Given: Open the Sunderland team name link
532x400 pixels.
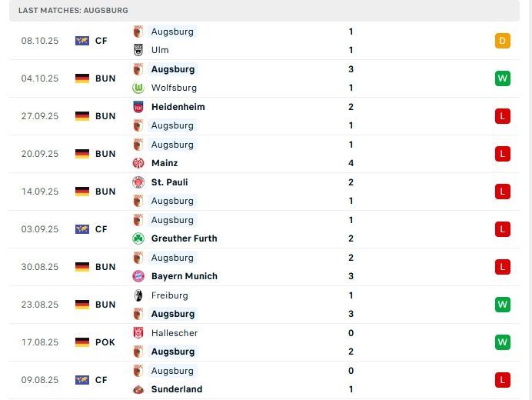Looking at the screenshot, I should point(177,389).
